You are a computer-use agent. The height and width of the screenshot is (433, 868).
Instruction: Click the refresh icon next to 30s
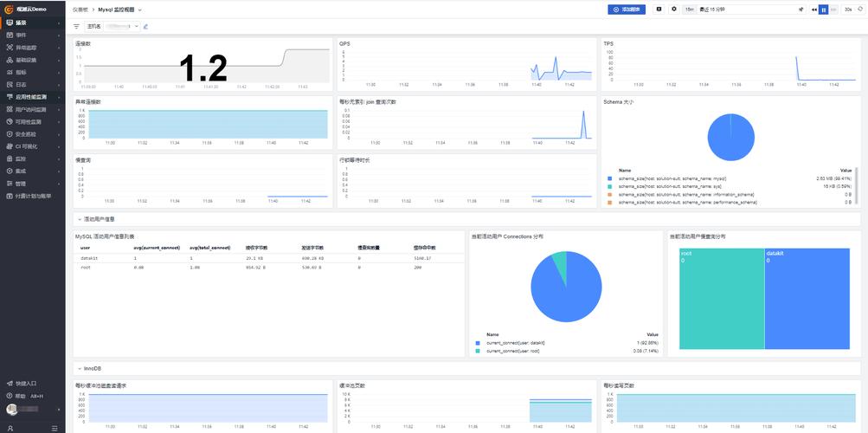point(860,10)
